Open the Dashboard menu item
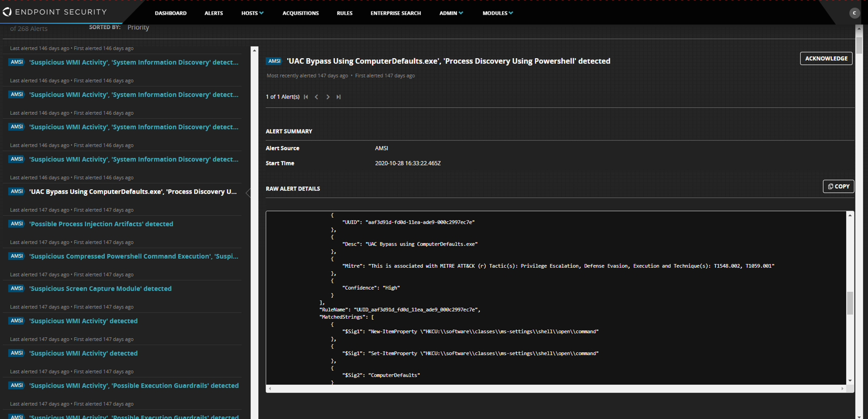 [x=170, y=13]
